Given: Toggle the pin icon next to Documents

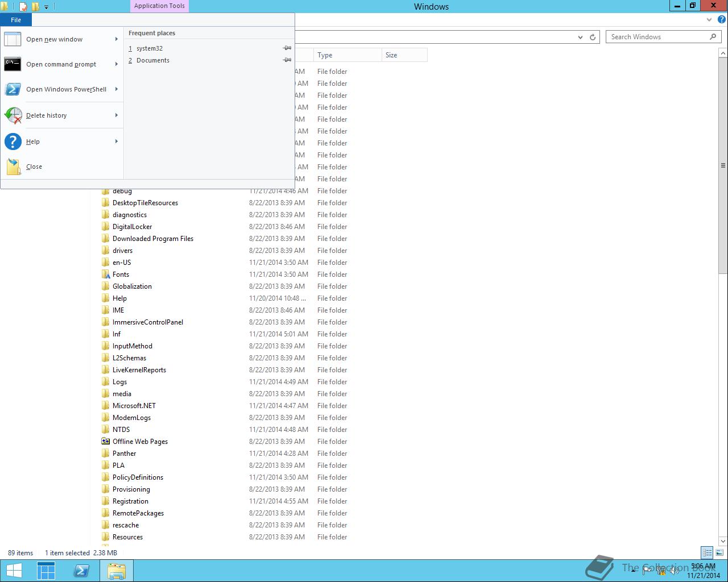Looking at the screenshot, I should [287, 60].
